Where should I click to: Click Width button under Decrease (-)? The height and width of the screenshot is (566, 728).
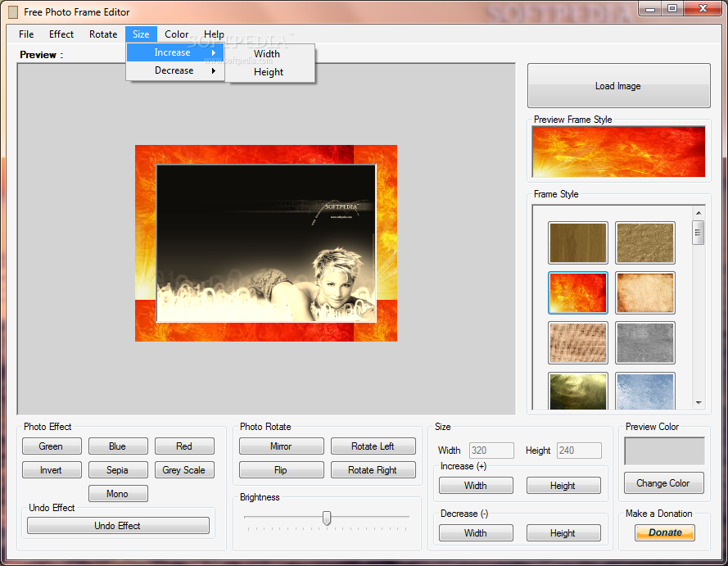[x=476, y=533]
